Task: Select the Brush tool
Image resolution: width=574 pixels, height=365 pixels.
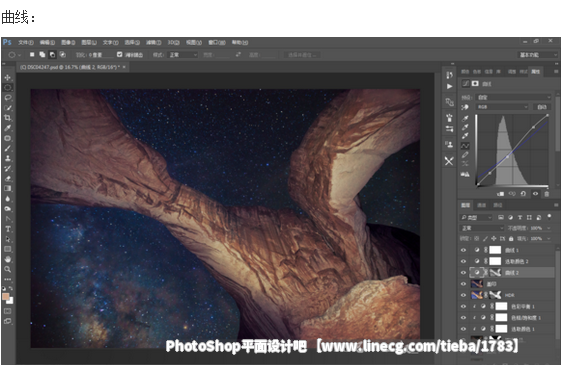Action: click(x=8, y=148)
